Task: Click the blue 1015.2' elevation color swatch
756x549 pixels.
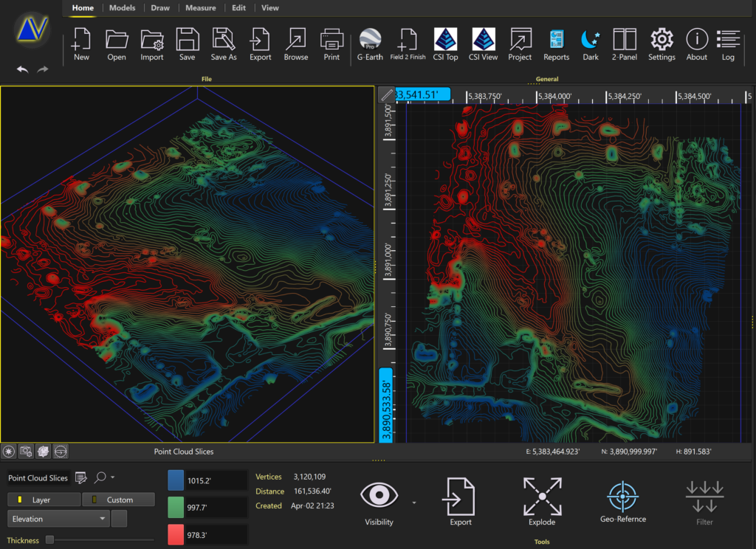Action: tap(176, 480)
